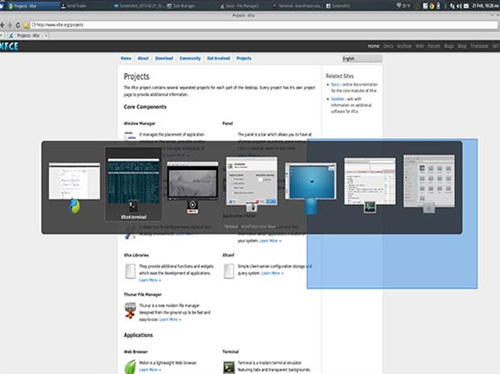The image size is (500, 374).
Task: Click the Midori web browser leaf icon
Action: pos(130,367)
